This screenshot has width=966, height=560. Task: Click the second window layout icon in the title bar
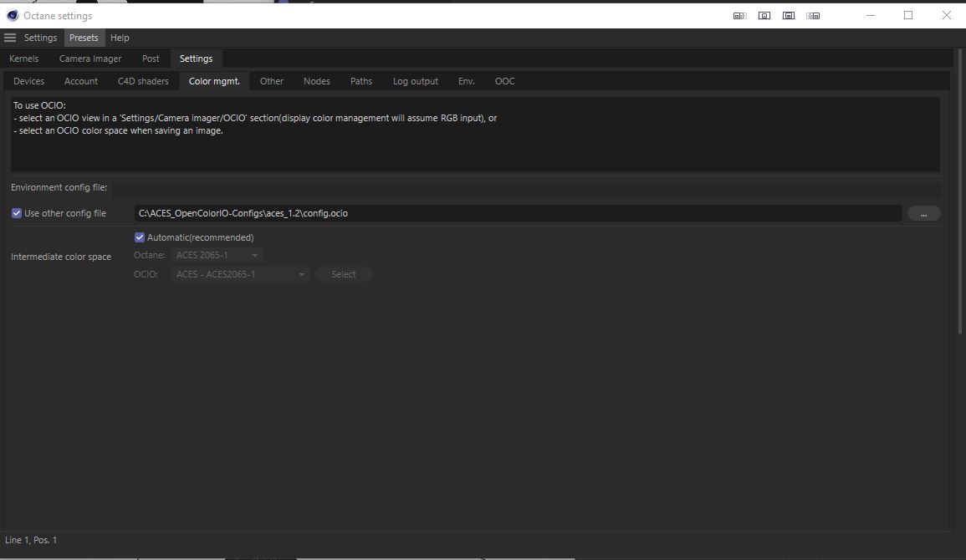(764, 15)
